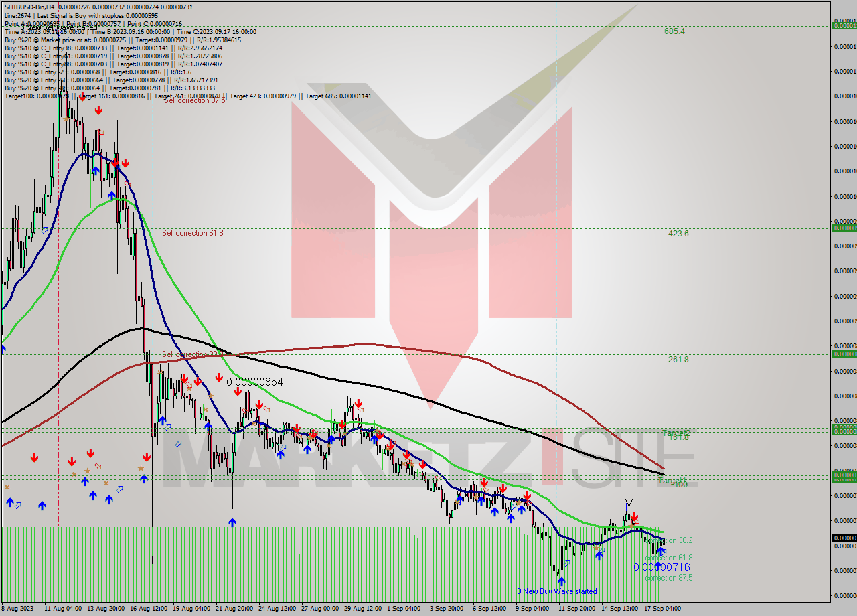Click the 29 Aug 12:00 time label
The width and height of the screenshot is (857, 616).
363,608
